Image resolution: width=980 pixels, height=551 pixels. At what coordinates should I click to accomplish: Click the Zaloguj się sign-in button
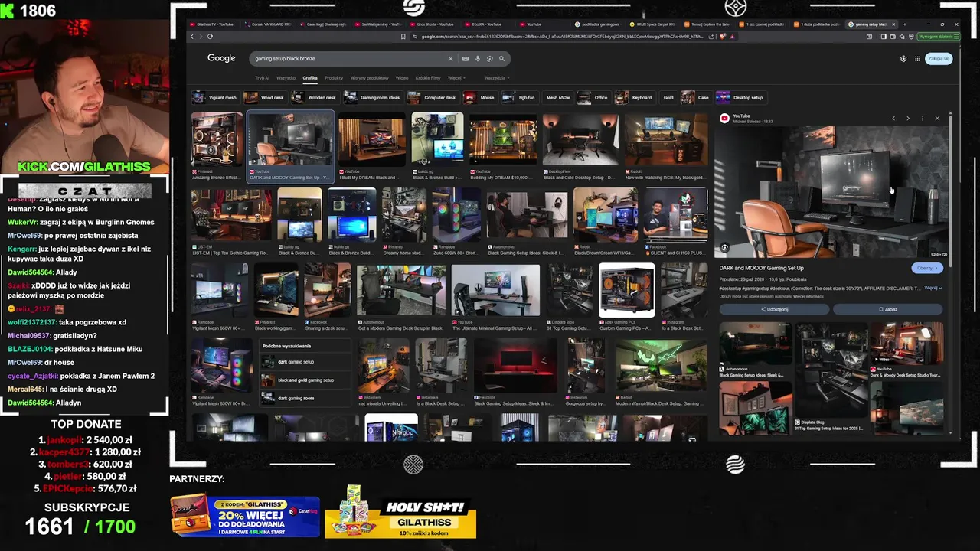(939, 58)
